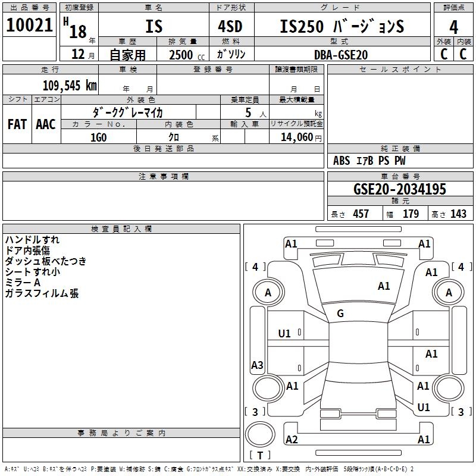The image size is (476, 476).
Task: Select the chassis number GSE20-2034195
Action: click(x=400, y=189)
